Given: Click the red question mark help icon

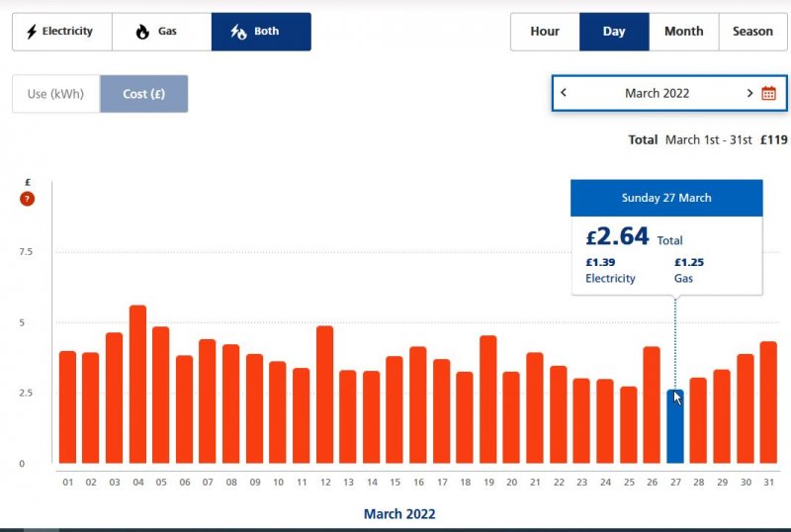Looking at the screenshot, I should (x=28, y=199).
